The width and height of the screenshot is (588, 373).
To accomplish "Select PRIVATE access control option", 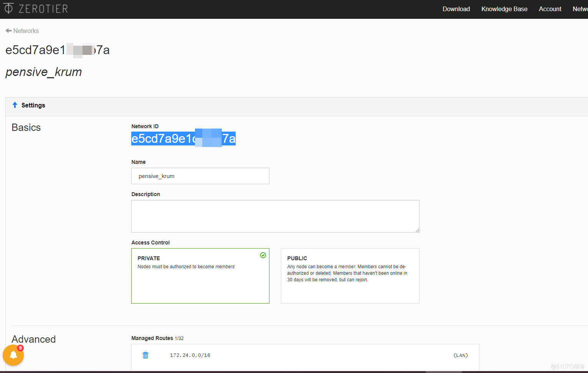I will click(200, 276).
